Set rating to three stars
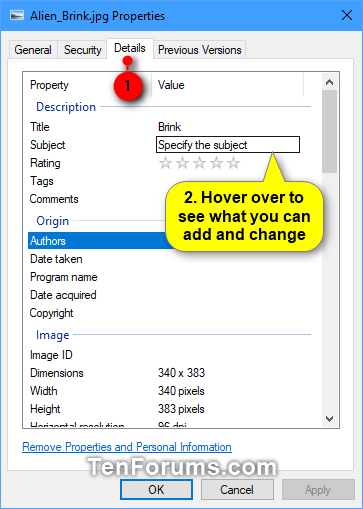 (199, 163)
